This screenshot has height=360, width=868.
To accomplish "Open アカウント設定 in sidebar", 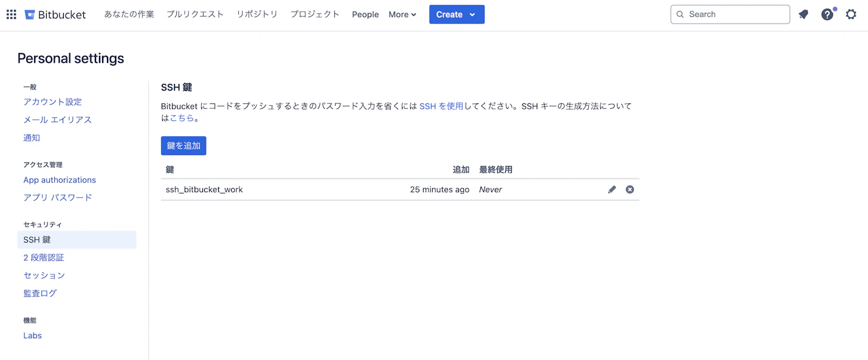I will pyautogui.click(x=52, y=102).
